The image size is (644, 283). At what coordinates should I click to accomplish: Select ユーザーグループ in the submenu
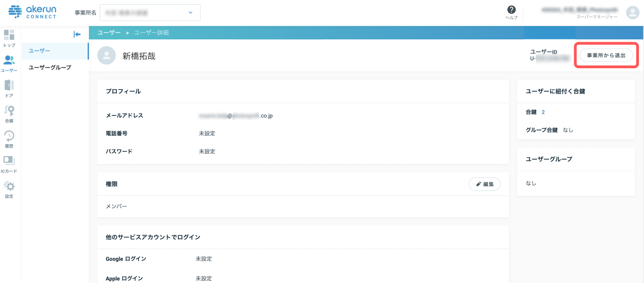click(55, 67)
